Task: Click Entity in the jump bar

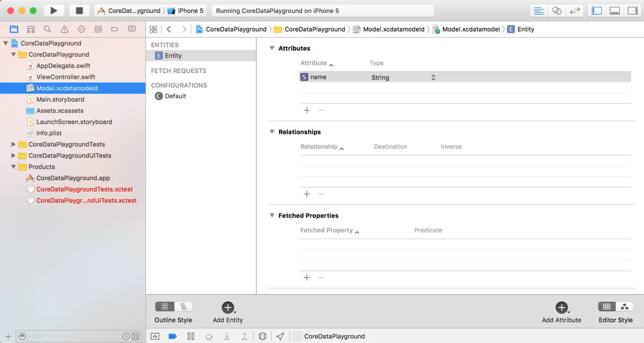Action: point(521,29)
